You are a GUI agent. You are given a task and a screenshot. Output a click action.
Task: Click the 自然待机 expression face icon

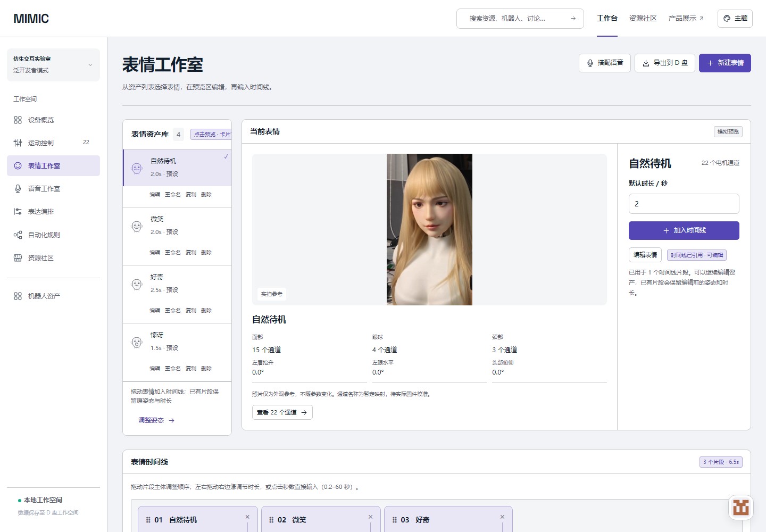point(137,168)
